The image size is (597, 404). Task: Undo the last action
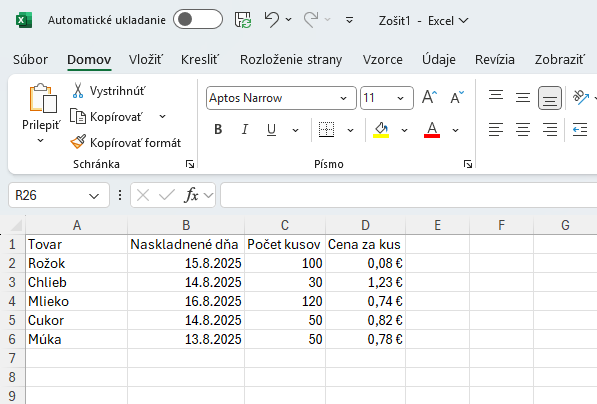click(x=271, y=19)
